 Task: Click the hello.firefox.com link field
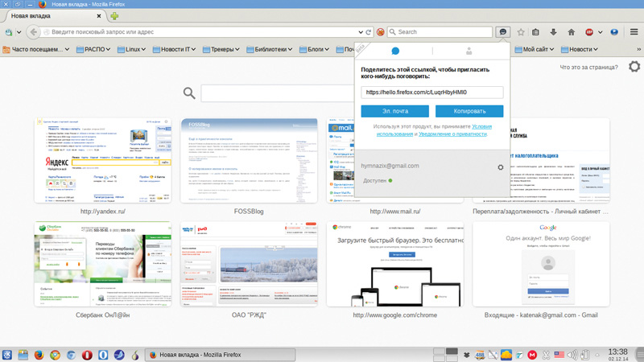point(431,93)
